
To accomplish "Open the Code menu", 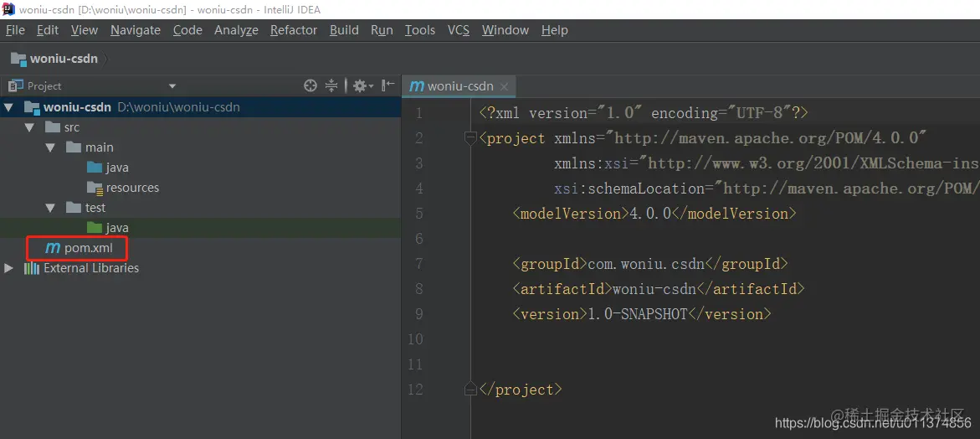I will pyautogui.click(x=187, y=30).
